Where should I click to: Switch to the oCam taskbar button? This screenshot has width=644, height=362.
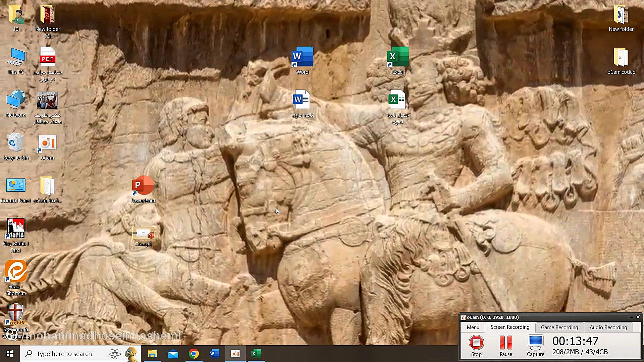pos(235,354)
